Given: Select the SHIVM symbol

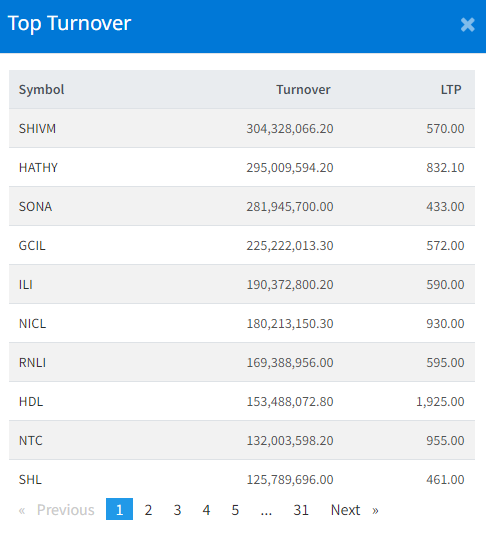Looking at the screenshot, I should pos(37,129).
